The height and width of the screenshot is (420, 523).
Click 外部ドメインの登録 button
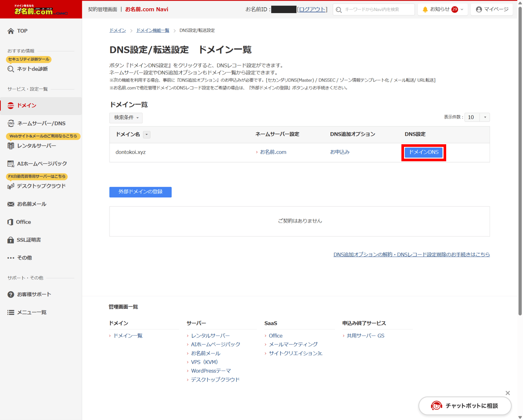pos(141,192)
